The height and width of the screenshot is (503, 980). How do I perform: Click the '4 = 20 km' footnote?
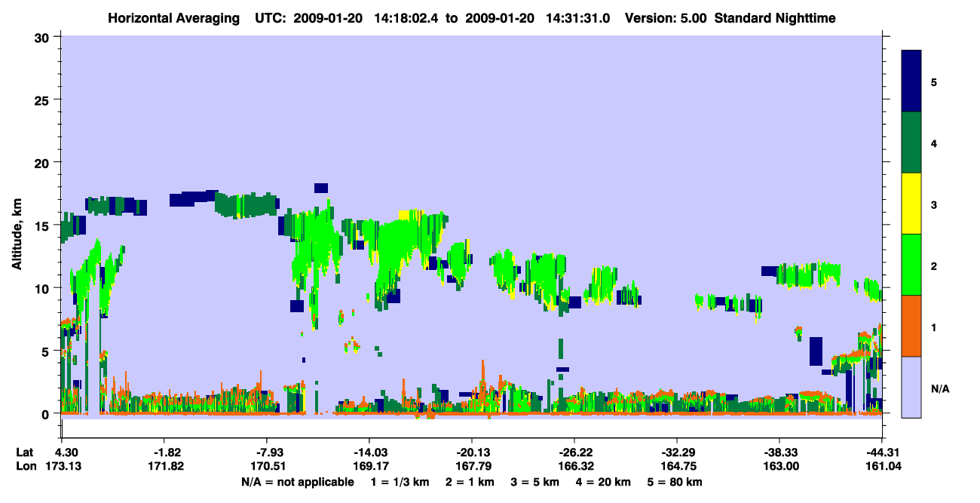coord(605,481)
